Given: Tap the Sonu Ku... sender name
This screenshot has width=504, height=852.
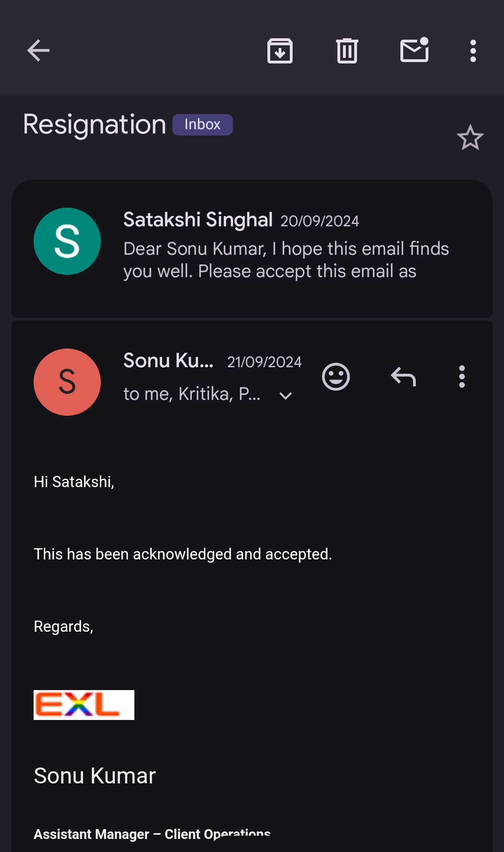Looking at the screenshot, I should click(168, 361).
